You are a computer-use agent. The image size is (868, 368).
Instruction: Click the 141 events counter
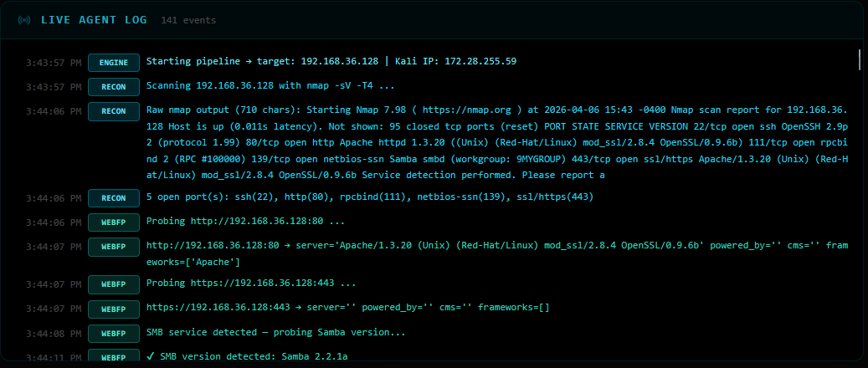click(x=188, y=19)
